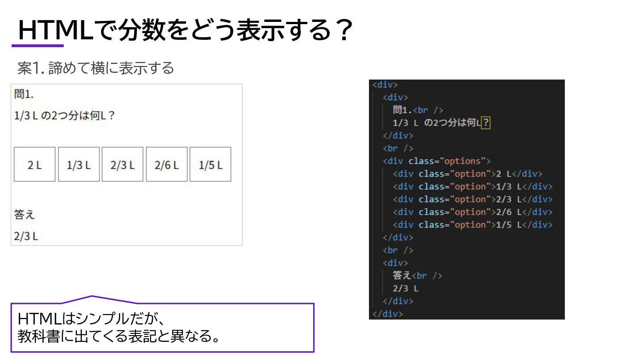Pick the "2/6 L" option box
The width and height of the screenshot is (644, 362).
click(166, 164)
